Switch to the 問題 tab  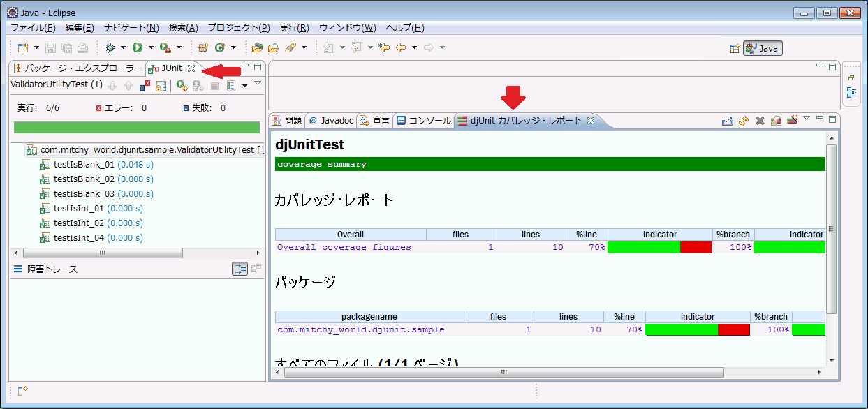(287, 120)
